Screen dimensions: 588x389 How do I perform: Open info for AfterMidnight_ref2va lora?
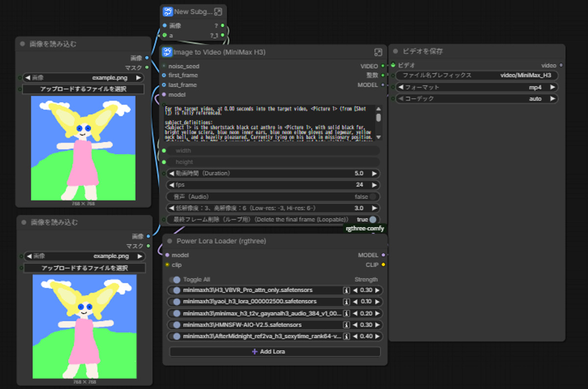click(346, 337)
